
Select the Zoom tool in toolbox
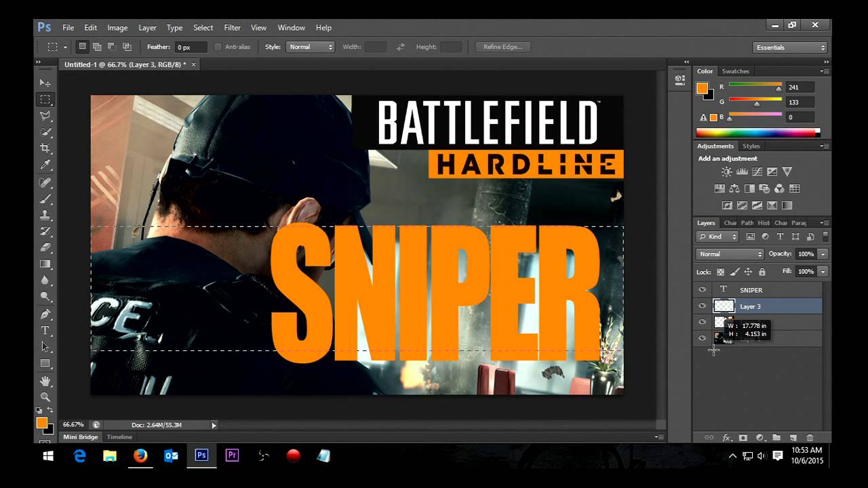[x=45, y=397]
